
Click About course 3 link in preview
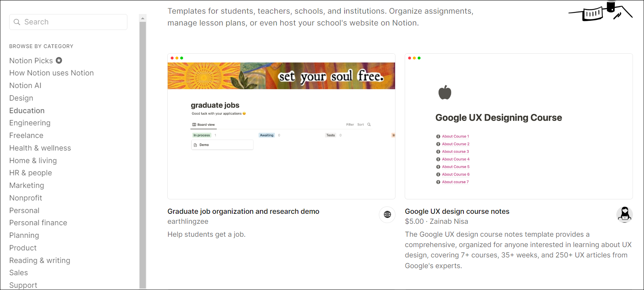pyautogui.click(x=455, y=152)
